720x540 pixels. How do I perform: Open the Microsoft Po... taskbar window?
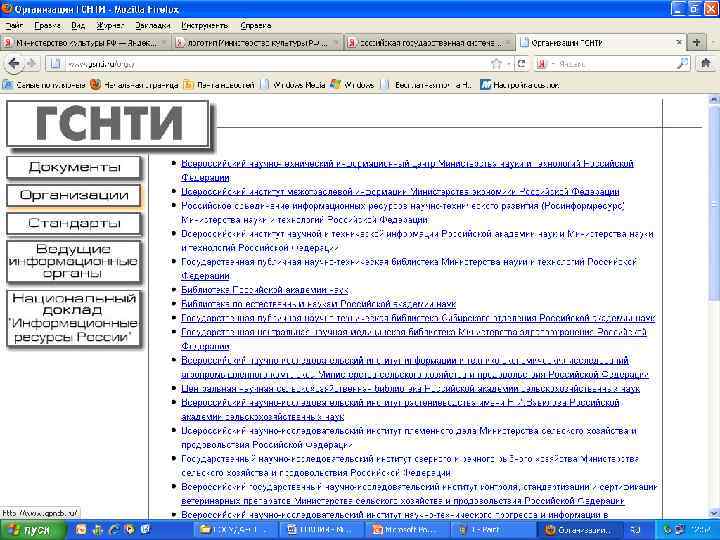tap(408, 530)
